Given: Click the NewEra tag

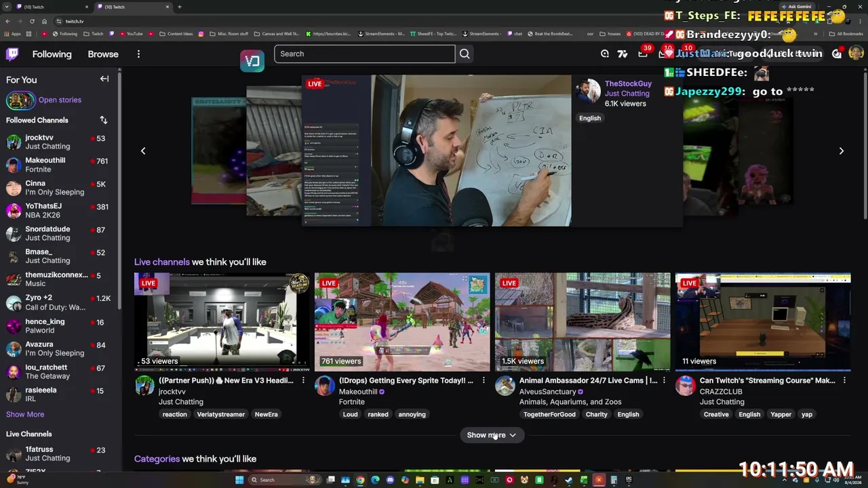Looking at the screenshot, I should click(x=266, y=414).
